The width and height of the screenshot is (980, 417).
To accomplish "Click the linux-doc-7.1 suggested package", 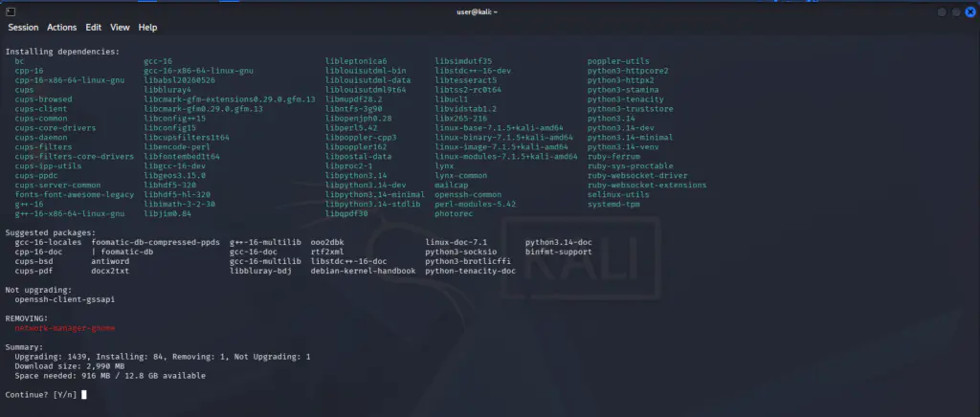I will (x=457, y=242).
